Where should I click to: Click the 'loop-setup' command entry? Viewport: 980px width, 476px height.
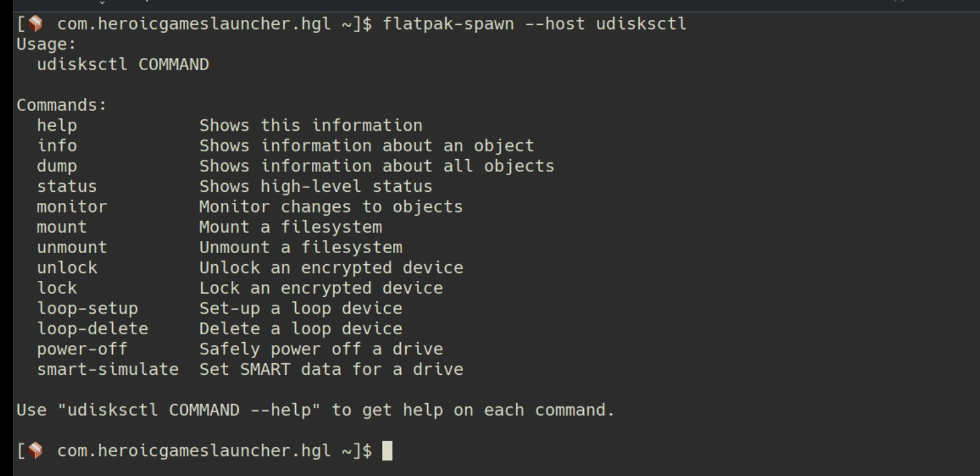tap(88, 308)
